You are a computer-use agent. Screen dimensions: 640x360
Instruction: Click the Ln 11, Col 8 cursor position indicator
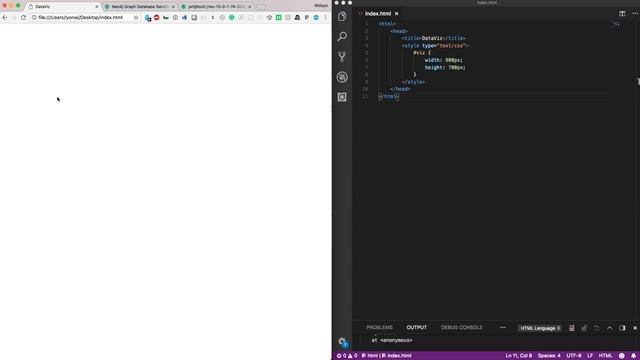518,356
